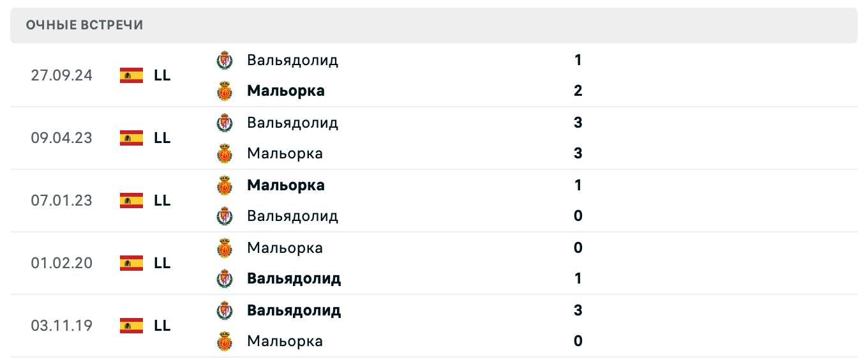
Task: Click Valladolid crest in 27.09.24 match
Action: (225, 60)
